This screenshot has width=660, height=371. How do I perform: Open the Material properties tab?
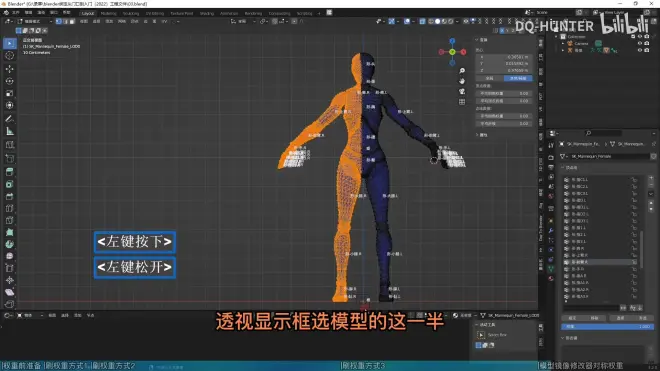tap(551, 278)
